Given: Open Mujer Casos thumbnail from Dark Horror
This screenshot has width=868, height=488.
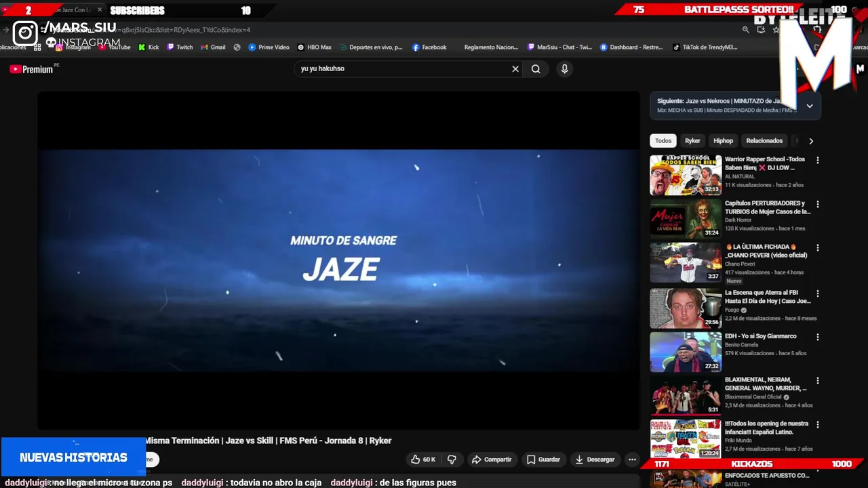Looking at the screenshot, I should pos(686,218).
